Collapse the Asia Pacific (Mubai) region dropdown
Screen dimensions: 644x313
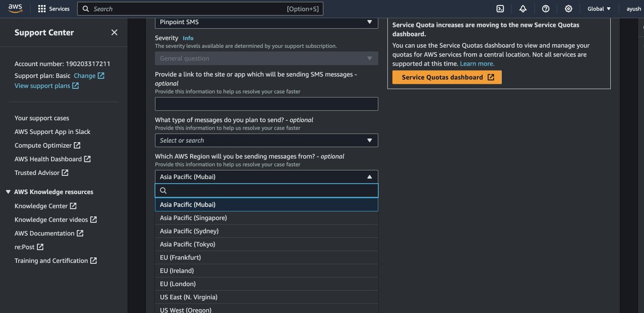point(266,177)
